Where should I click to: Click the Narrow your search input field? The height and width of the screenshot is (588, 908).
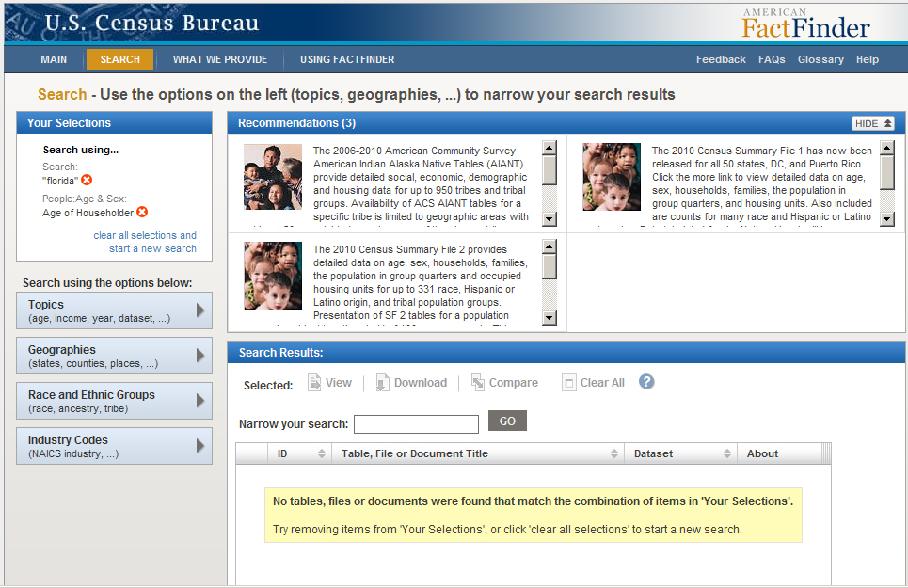coord(416,424)
